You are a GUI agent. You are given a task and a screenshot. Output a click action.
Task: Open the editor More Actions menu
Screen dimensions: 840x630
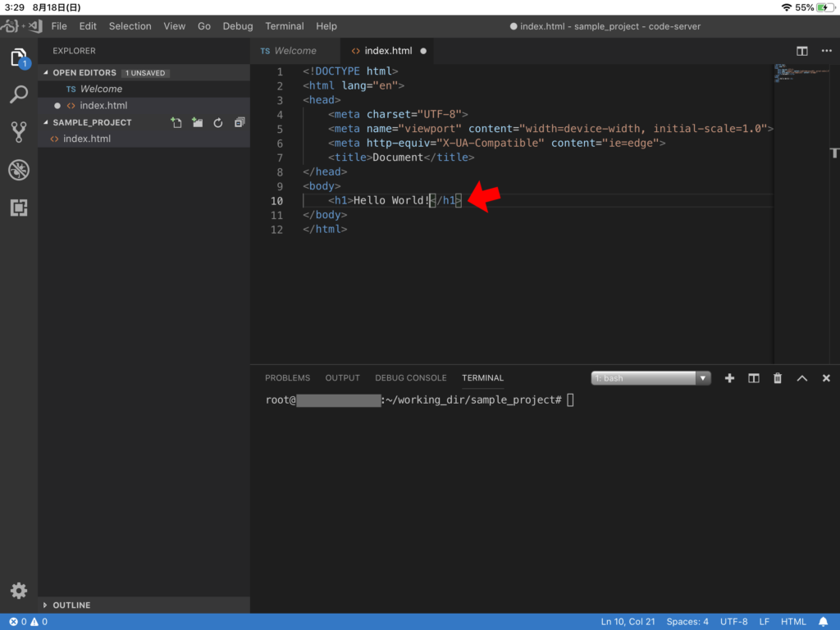pos(827,51)
